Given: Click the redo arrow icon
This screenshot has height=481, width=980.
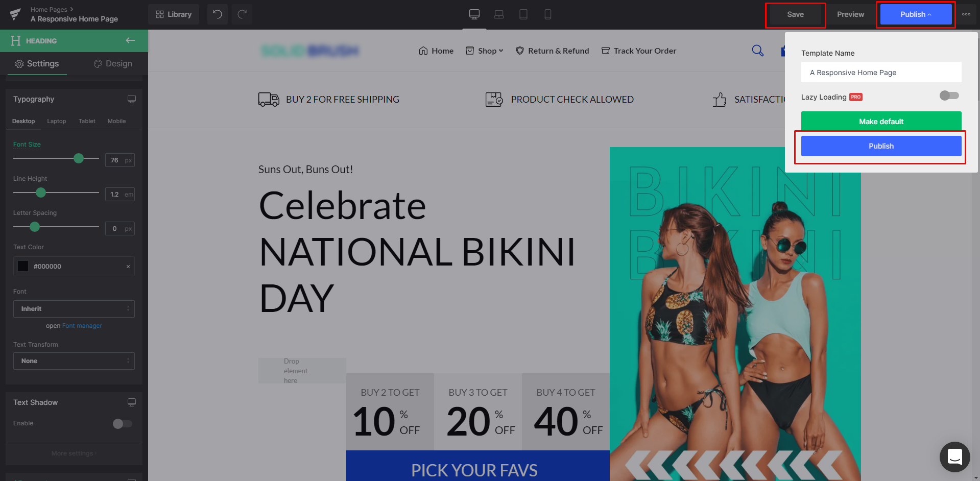Looking at the screenshot, I should [x=242, y=14].
